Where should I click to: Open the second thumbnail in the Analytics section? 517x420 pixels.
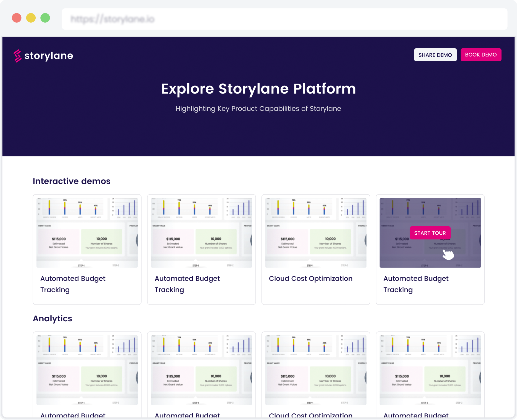[201, 370]
